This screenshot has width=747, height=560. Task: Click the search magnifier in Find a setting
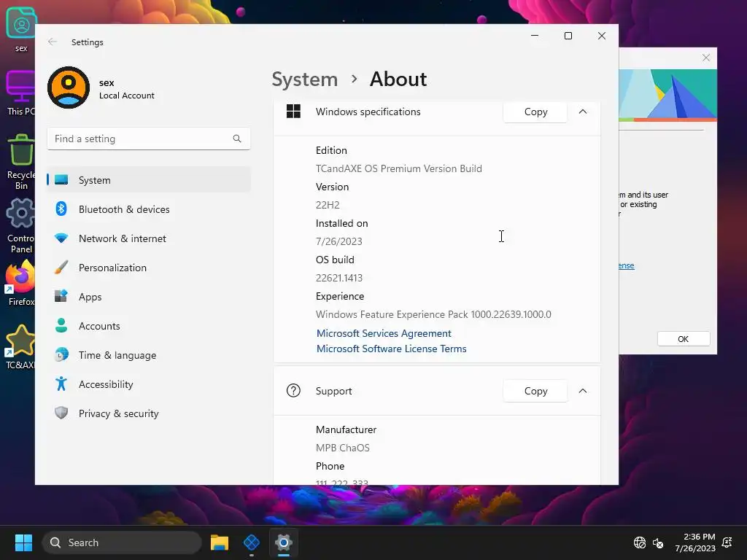click(237, 139)
